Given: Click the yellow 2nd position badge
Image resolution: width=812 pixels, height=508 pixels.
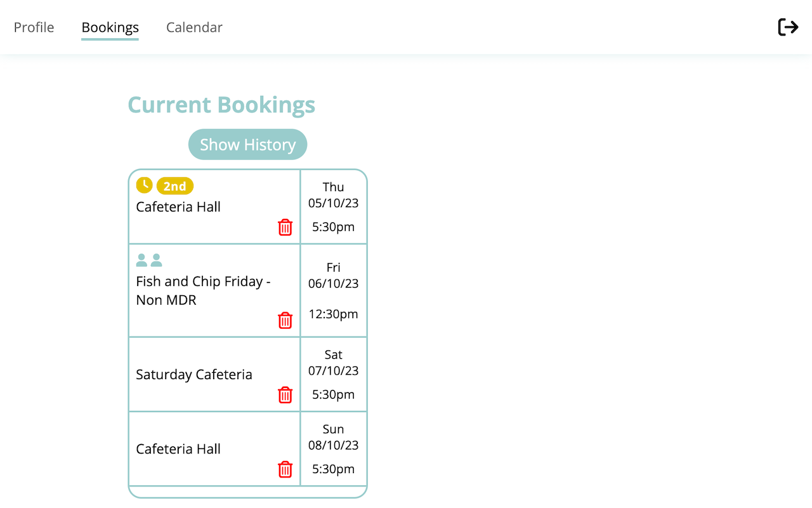Looking at the screenshot, I should coord(175,186).
